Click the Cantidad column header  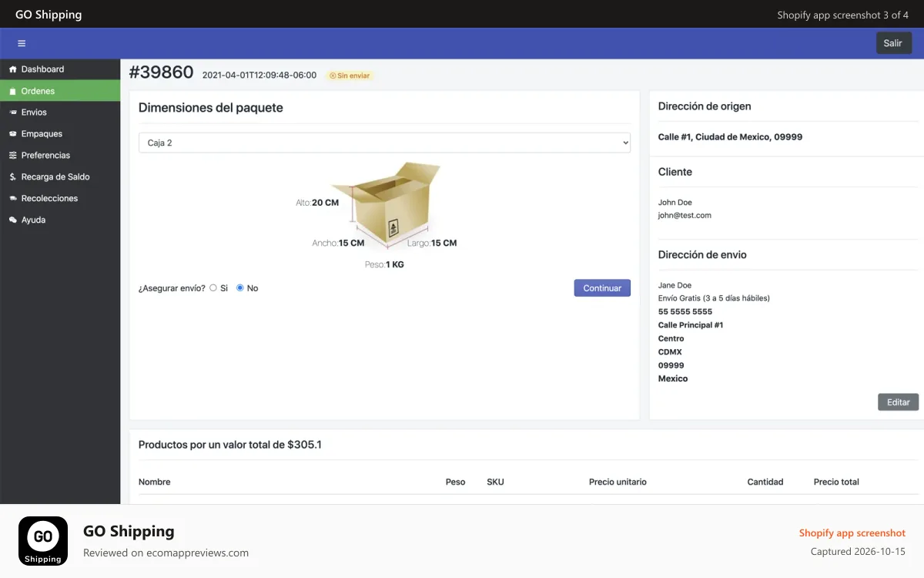(765, 482)
